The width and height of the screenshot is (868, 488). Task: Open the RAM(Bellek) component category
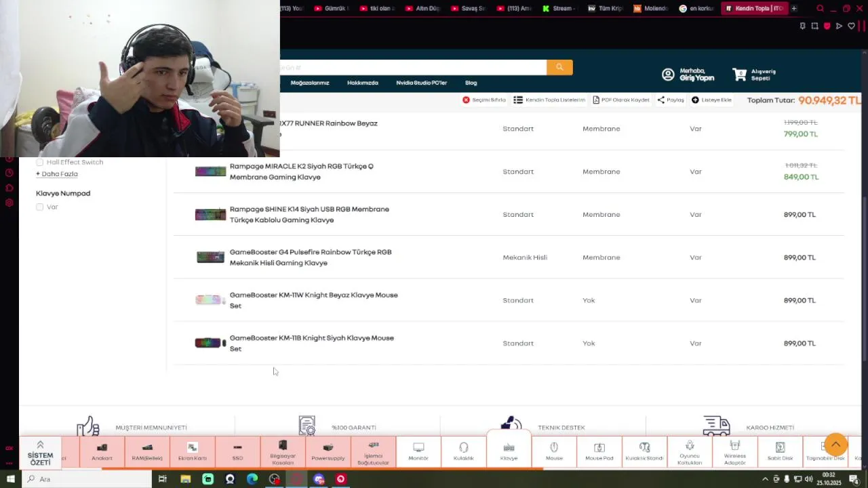pos(147,452)
